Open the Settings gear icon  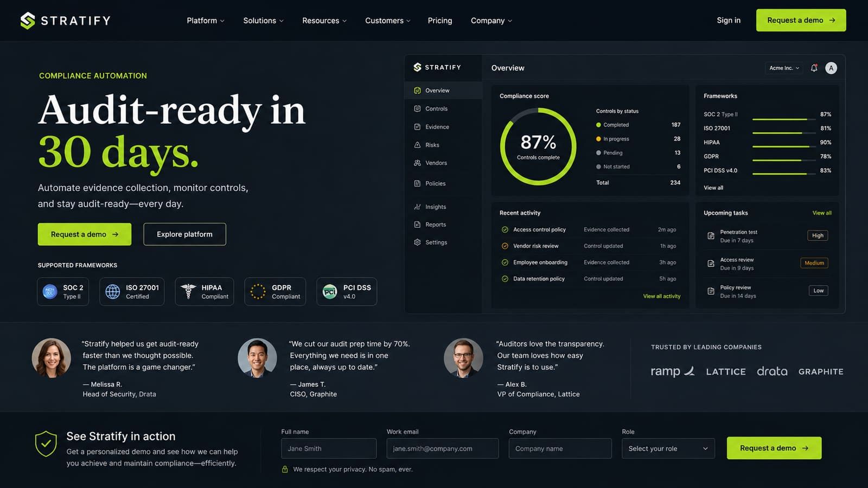tap(417, 242)
